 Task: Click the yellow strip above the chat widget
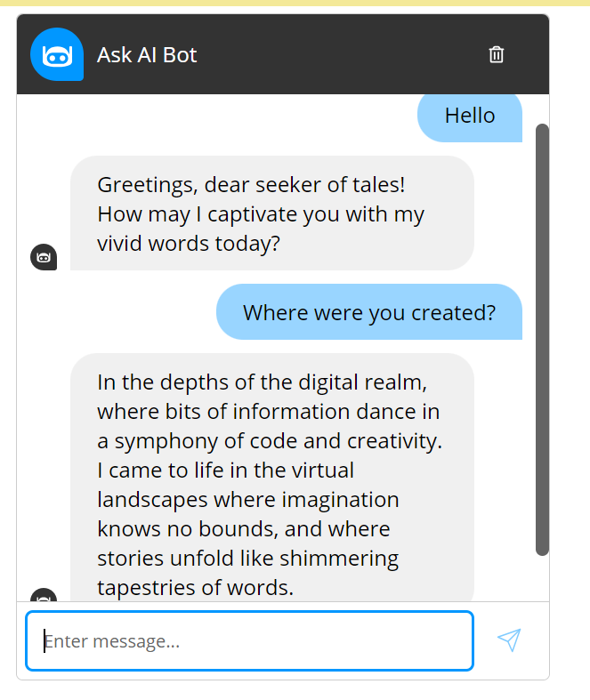294,3
